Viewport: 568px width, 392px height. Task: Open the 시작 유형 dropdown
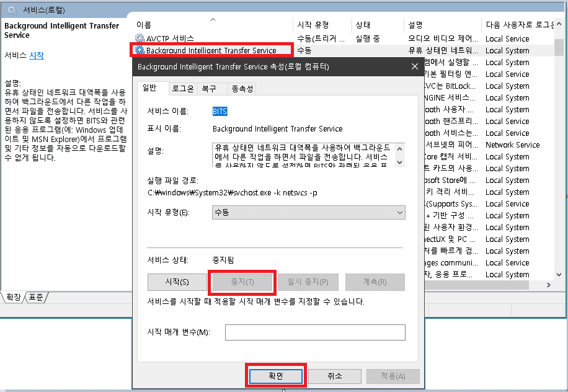tap(309, 212)
